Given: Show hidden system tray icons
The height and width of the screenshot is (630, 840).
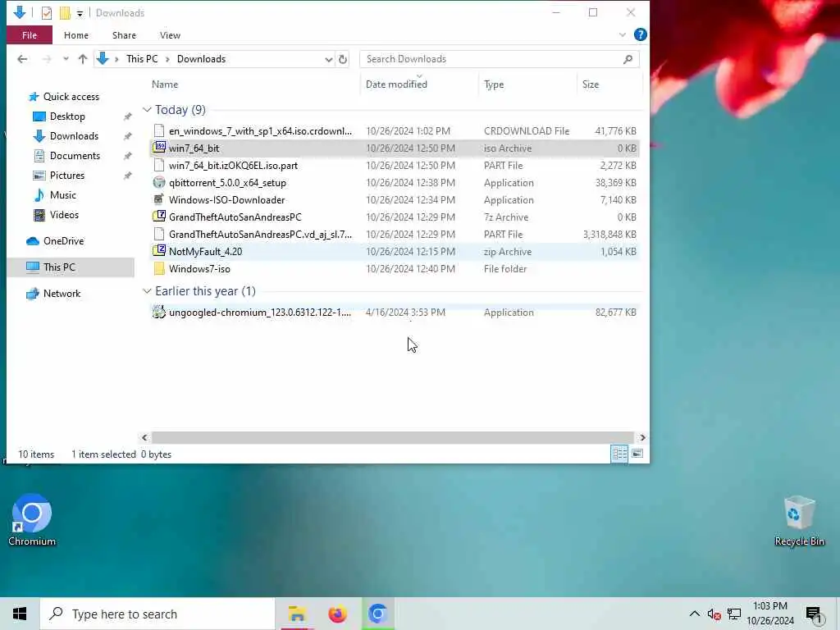Looking at the screenshot, I should [694, 614].
